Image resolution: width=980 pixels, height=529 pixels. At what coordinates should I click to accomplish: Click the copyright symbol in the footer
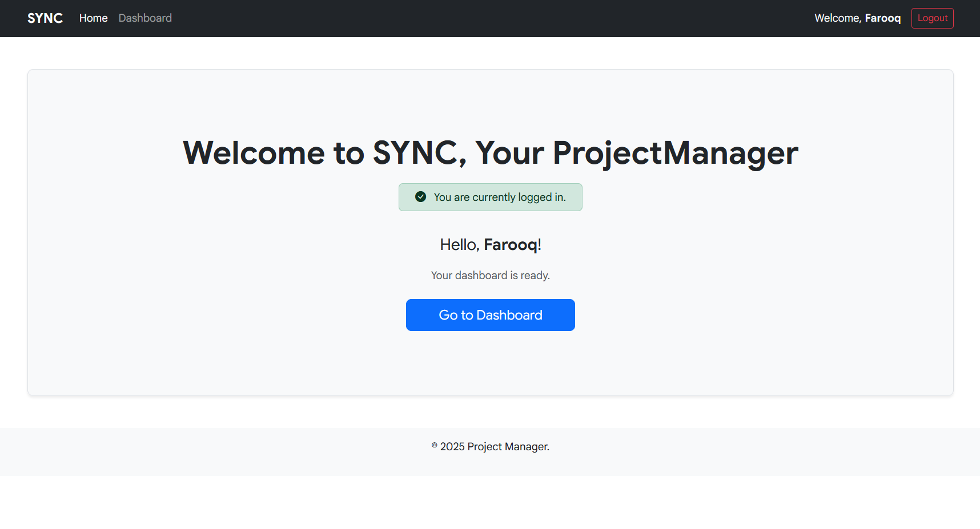[433, 444]
